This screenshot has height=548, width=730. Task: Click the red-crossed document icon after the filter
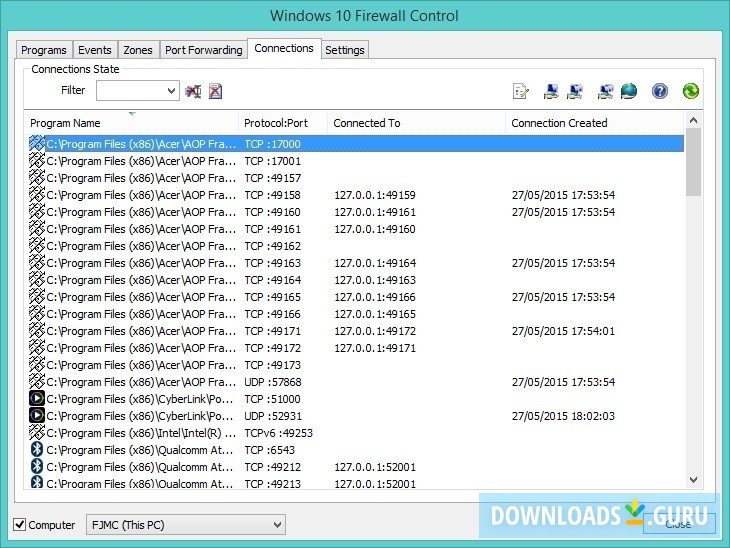tap(215, 91)
